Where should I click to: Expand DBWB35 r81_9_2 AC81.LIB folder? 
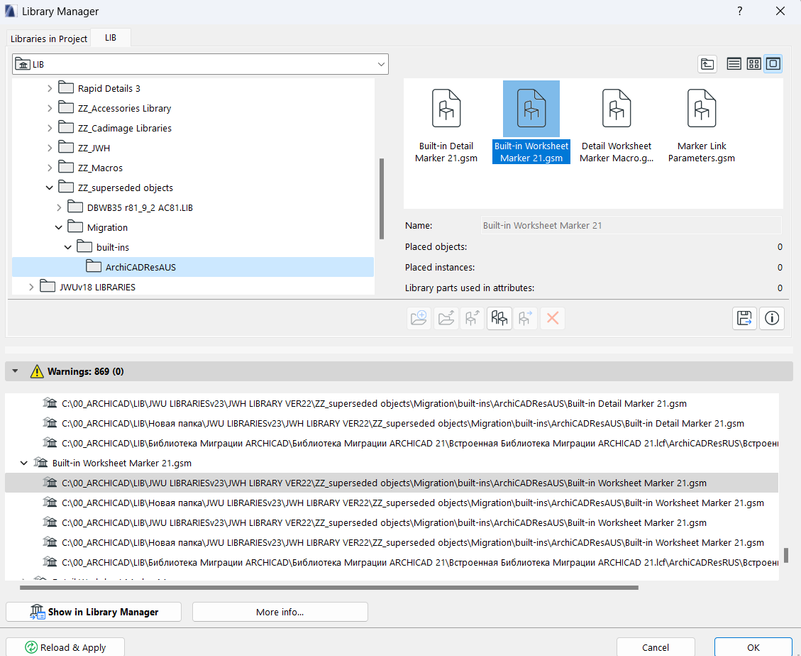pyautogui.click(x=59, y=207)
